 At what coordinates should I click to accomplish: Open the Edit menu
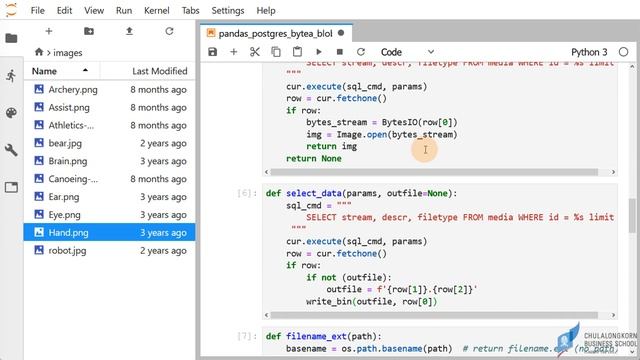pos(64,10)
